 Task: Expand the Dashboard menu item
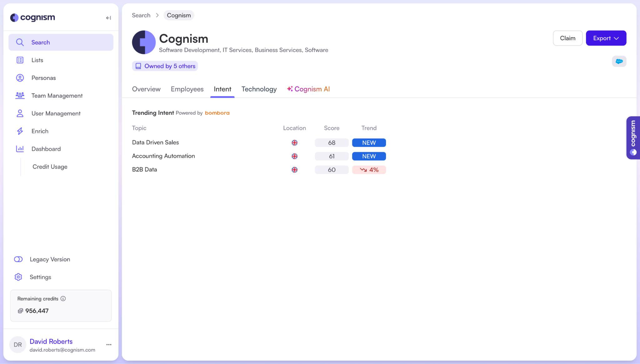point(46,149)
